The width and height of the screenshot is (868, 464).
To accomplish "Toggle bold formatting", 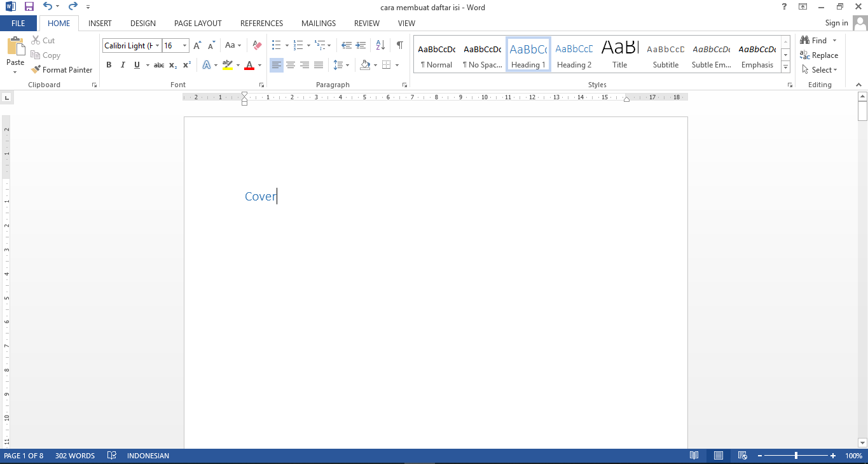I will tap(109, 65).
